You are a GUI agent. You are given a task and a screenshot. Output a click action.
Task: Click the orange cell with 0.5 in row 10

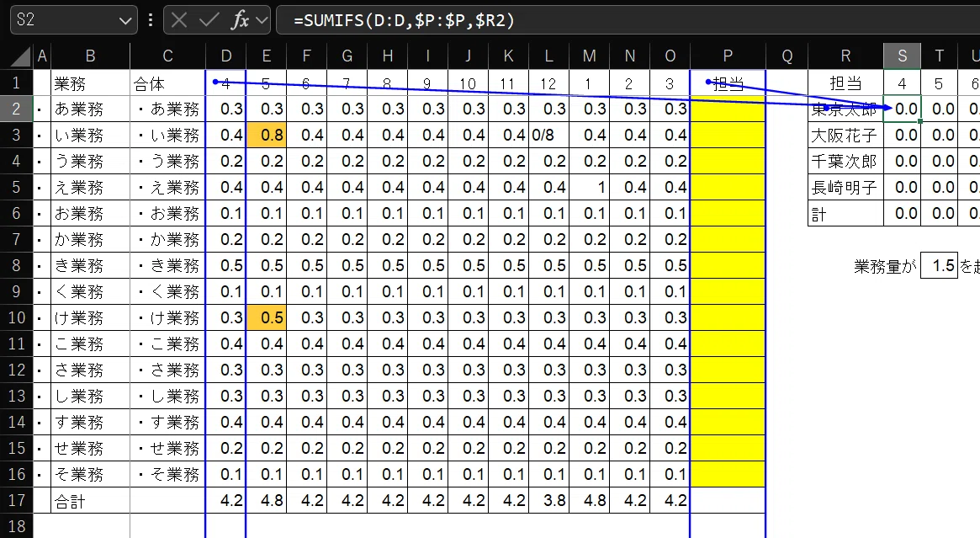tap(267, 317)
